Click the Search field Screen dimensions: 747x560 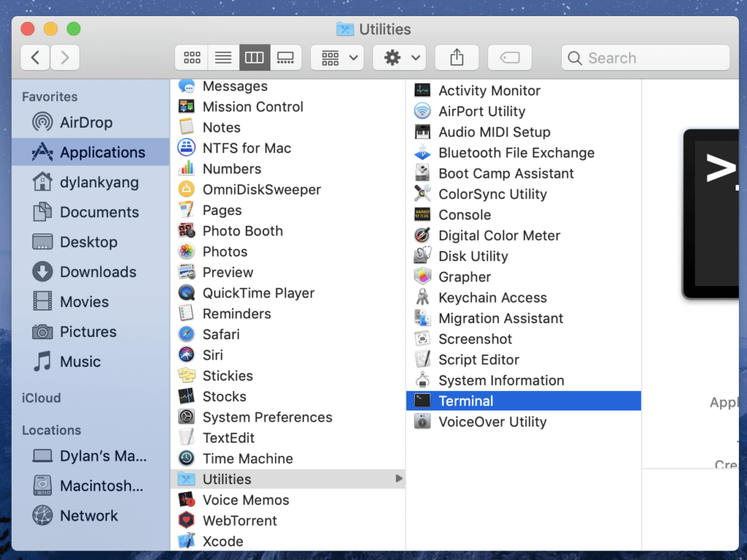pyautogui.click(x=646, y=58)
